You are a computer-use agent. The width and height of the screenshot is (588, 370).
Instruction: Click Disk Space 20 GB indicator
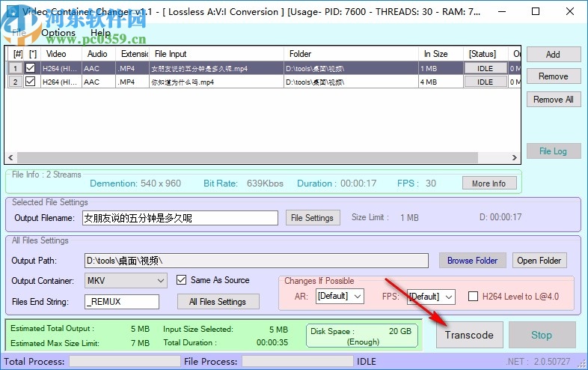coord(362,336)
